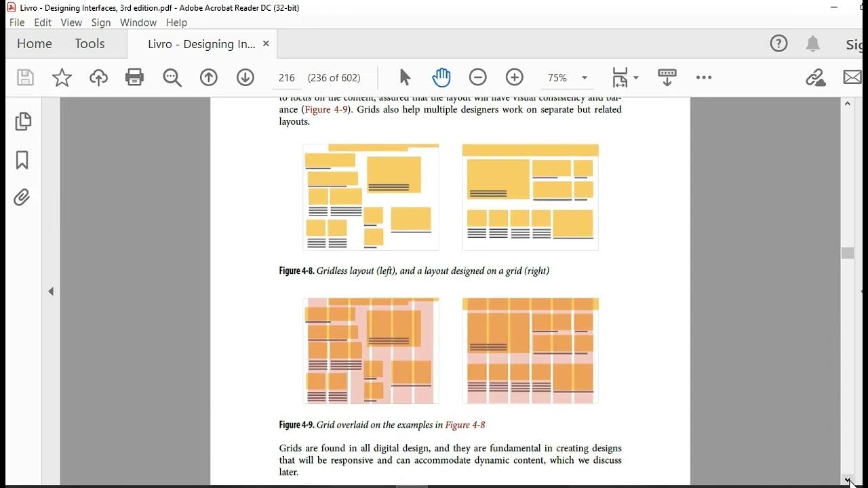The width and height of the screenshot is (868, 488).
Task: Add document to starred with star icon
Action: 62,77
